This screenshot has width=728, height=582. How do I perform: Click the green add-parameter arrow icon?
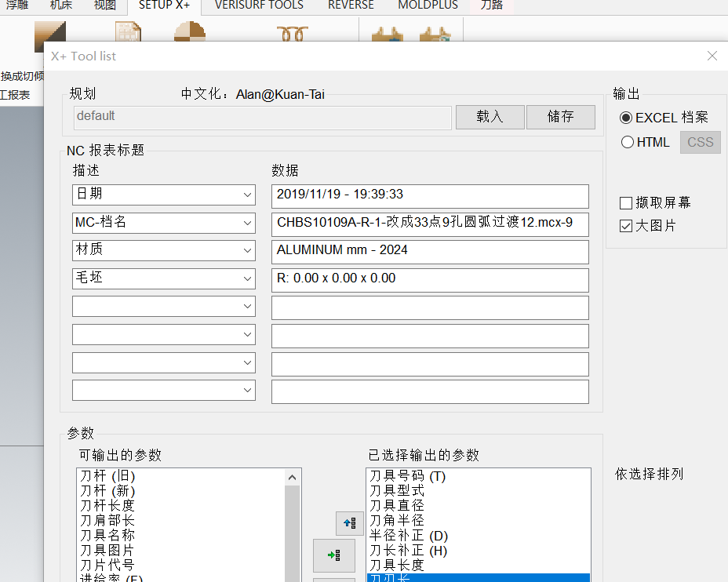click(x=334, y=555)
